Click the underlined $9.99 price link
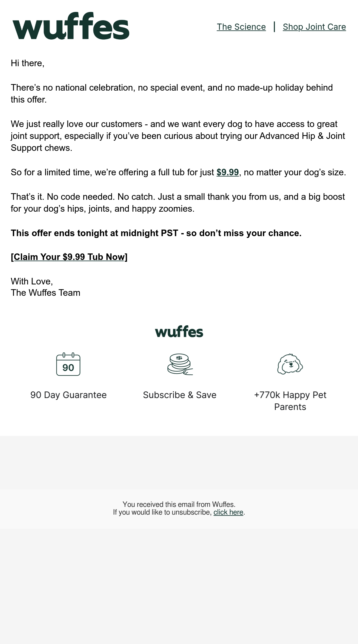Viewport: 358px width, 644px height. click(x=228, y=172)
